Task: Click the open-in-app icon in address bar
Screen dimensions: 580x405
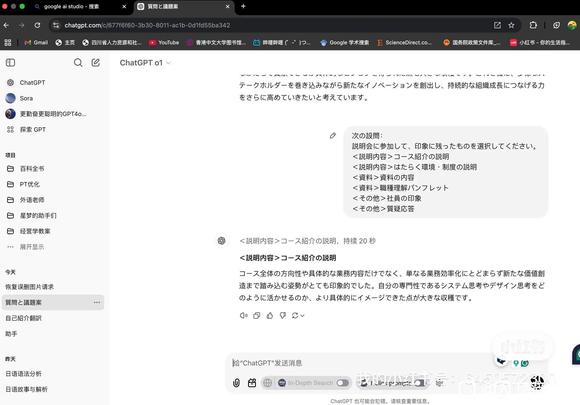Action: pyautogui.click(x=497, y=25)
